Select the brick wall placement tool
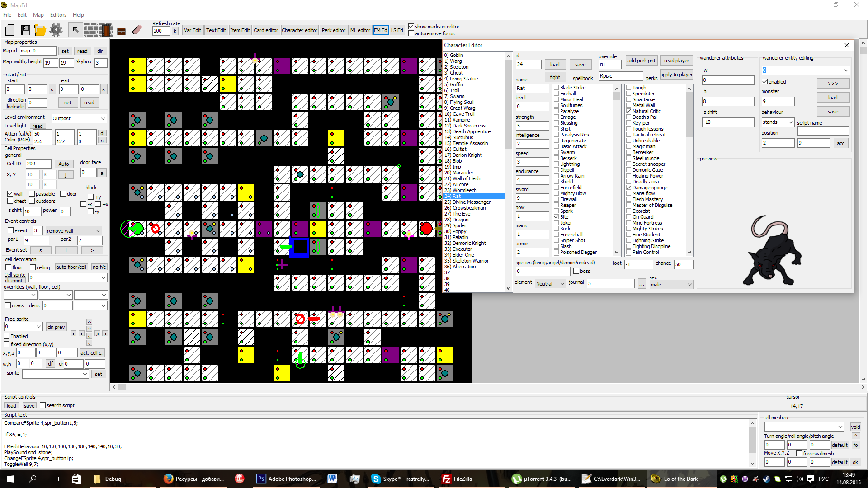 (x=91, y=30)
